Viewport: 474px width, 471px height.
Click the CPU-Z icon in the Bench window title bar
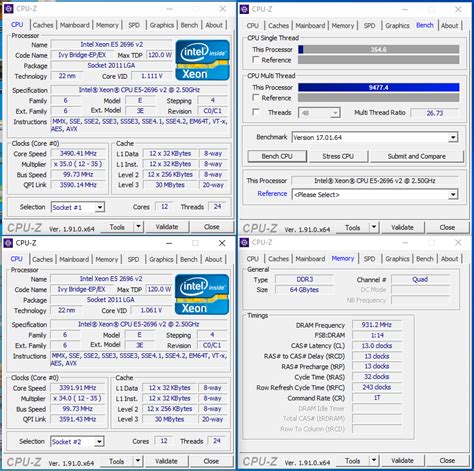[x=244, y=9]
